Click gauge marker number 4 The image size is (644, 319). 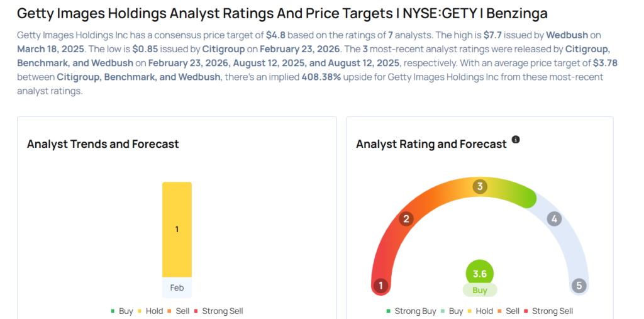pyautogui.click(x=553, y=219)
